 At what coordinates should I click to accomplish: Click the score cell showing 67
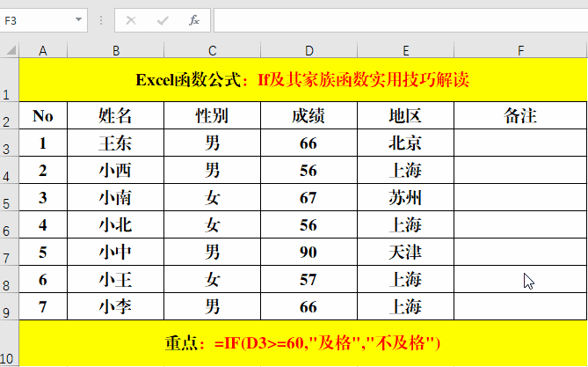[x=309, y=197]
